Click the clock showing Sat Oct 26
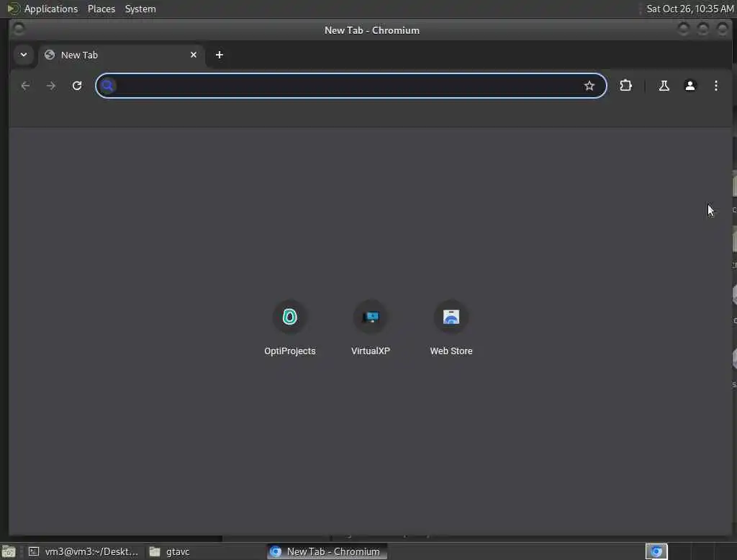This screenshot has height=560, width=737. (689, 9)
